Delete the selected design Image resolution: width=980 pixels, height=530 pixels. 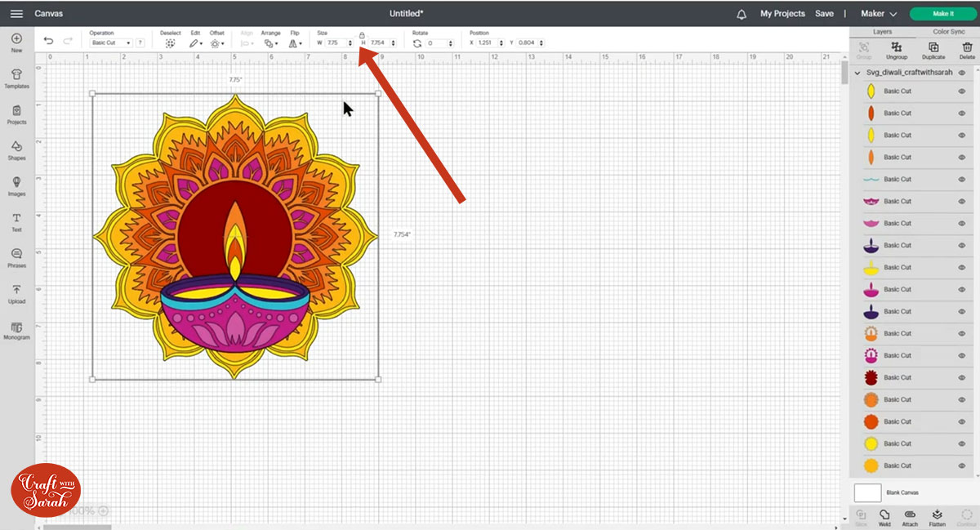point(967,51)
